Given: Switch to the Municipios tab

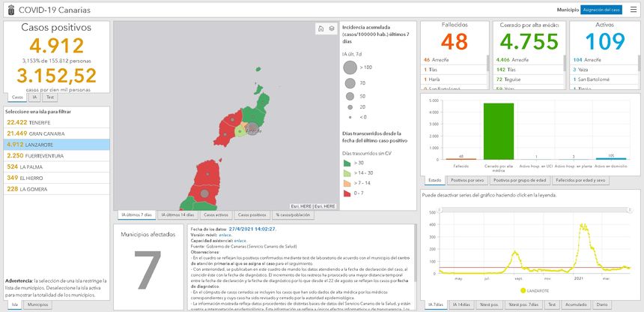Looking at the screenshot, I should pos(38,305).
